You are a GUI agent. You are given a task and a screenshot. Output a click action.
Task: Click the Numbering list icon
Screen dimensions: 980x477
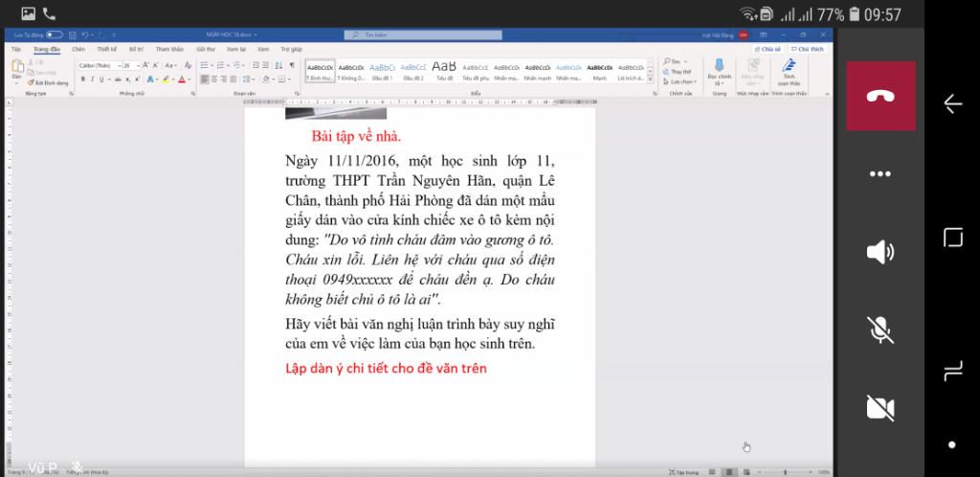coord(220,65)
